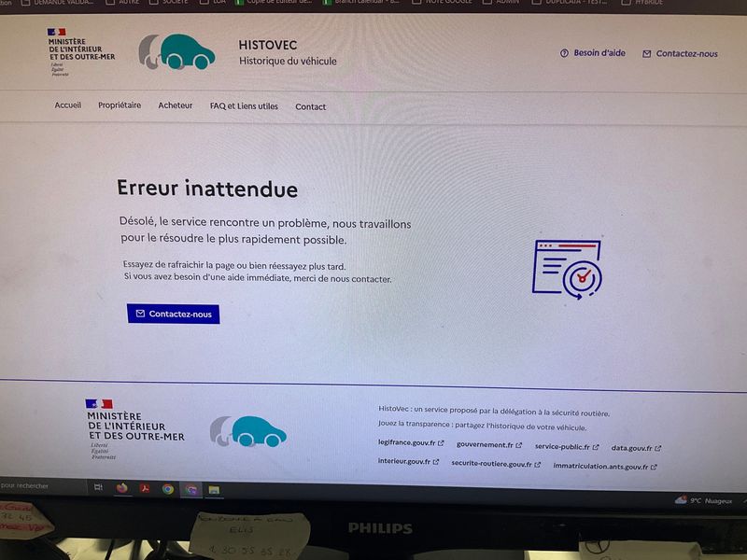
Task: Click external-link icon next to securite-routiere.gouv.fr
Action: pos(538,464)
